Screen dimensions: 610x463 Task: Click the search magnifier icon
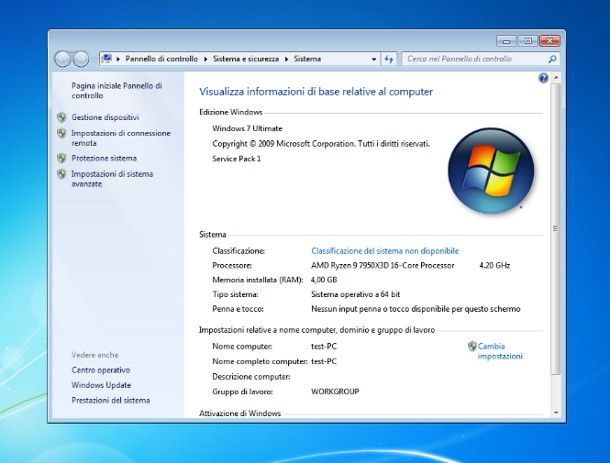click(552, 59)
